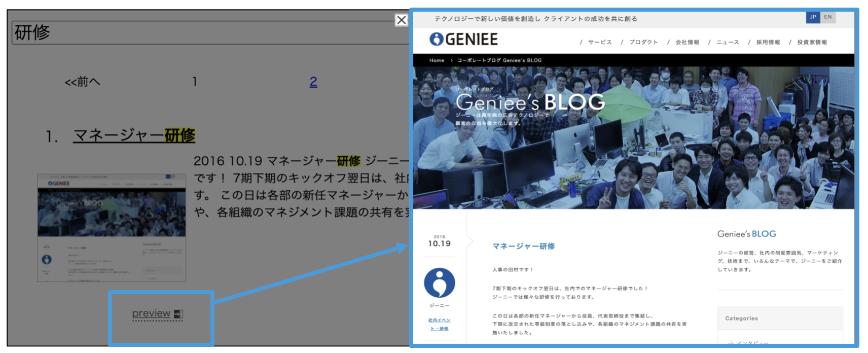The width and height of the screenshot is (868, 353).
Task: Click the Home breadcrumb link
Action: (x=437, y=60)
